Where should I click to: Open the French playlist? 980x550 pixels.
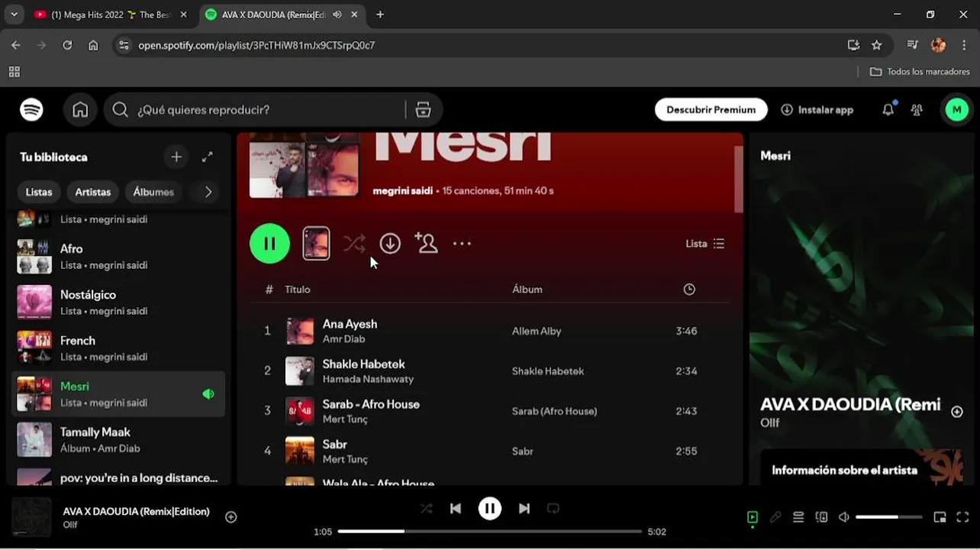(x=118, y=348)
